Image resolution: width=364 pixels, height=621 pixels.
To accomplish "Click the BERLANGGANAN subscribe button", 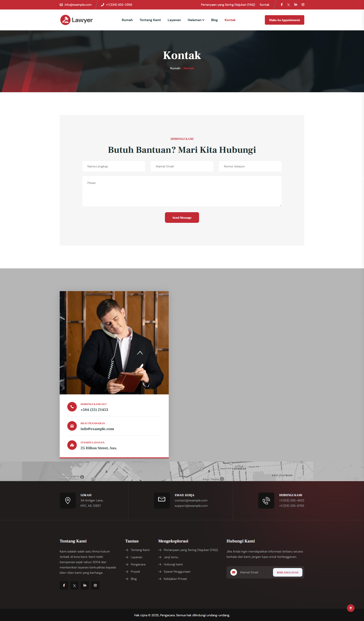I will tap(287, 572).
